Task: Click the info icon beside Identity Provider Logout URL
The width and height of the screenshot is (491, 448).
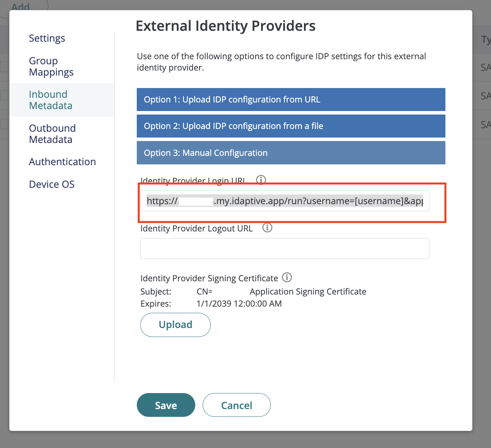Action: [x=267, y=228]
